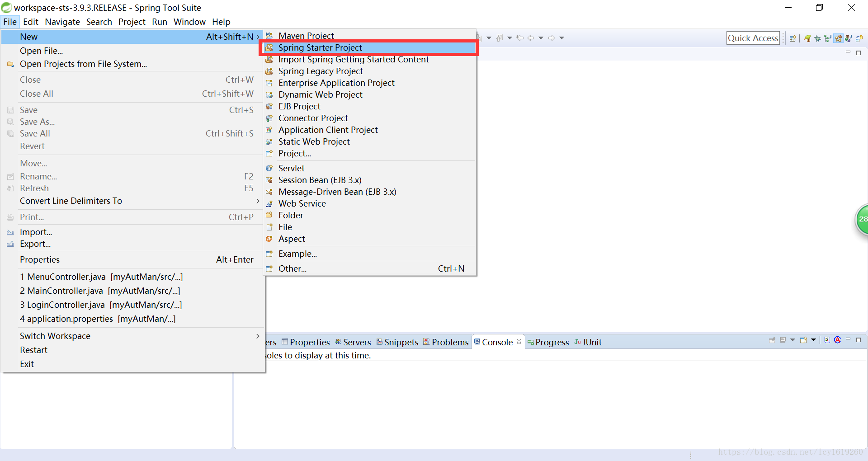Screen dimensions: 868x461
Task: Click Restart in File menu
Action: 133,350
